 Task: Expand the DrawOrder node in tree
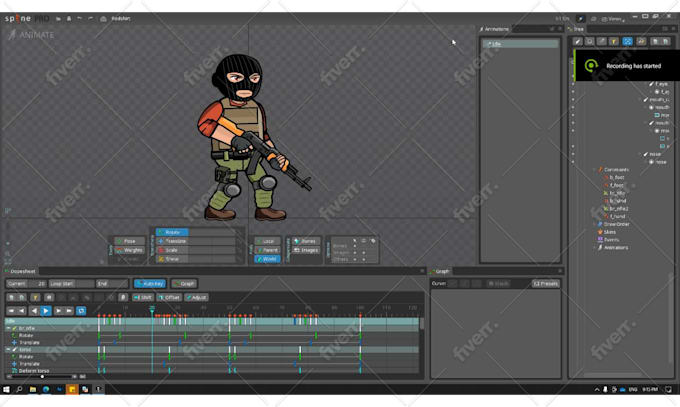point(595,224)
